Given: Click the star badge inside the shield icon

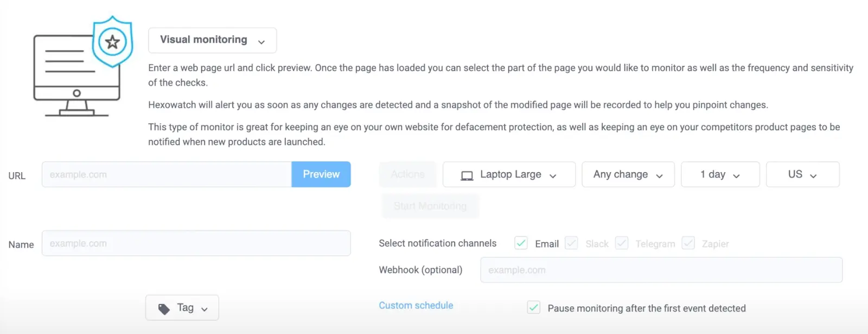Looking at the screenshot, I should tap(112, 41).
